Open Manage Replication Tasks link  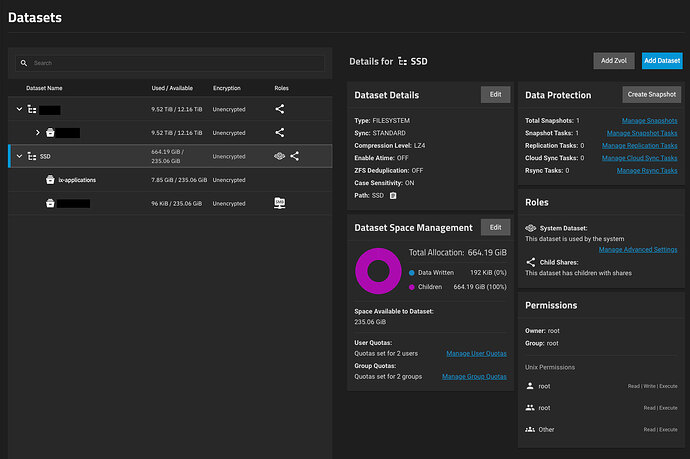tap(640, 146)
